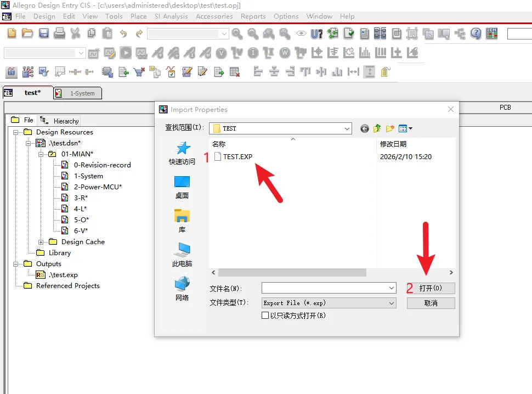Click the shopping cart toolbar icon
The height and width of the screenshot is (394, 532).
(139, 71)
